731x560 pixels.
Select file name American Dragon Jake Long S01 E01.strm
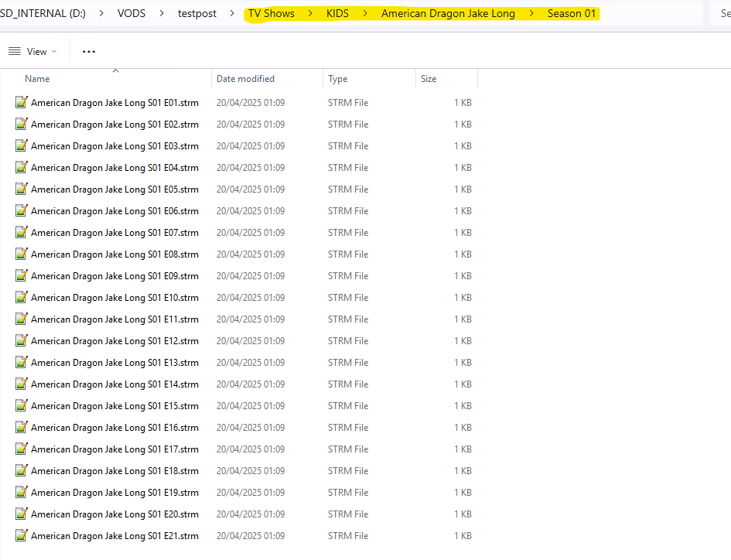[114, 103]
